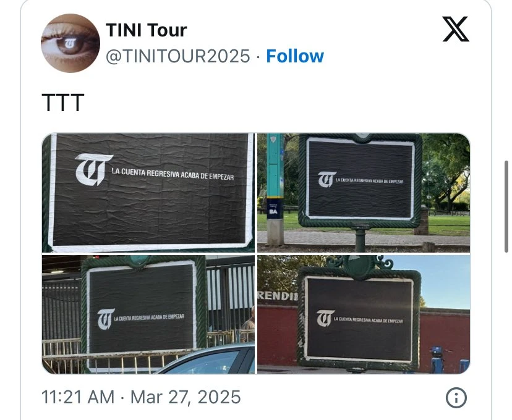The image size is (512, 420).
Task: Open the TINI Tour display name
Action: click(x=147, y=30)
